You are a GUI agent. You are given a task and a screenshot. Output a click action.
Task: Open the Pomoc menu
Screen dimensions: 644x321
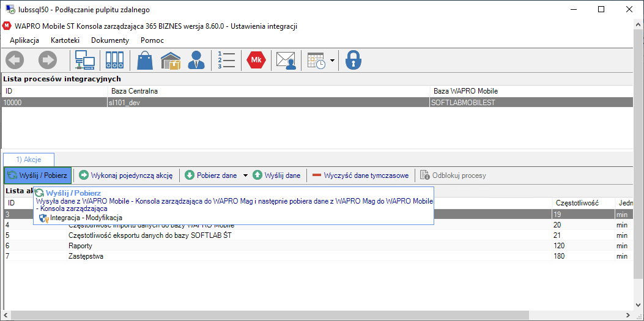tap(152, 40)
